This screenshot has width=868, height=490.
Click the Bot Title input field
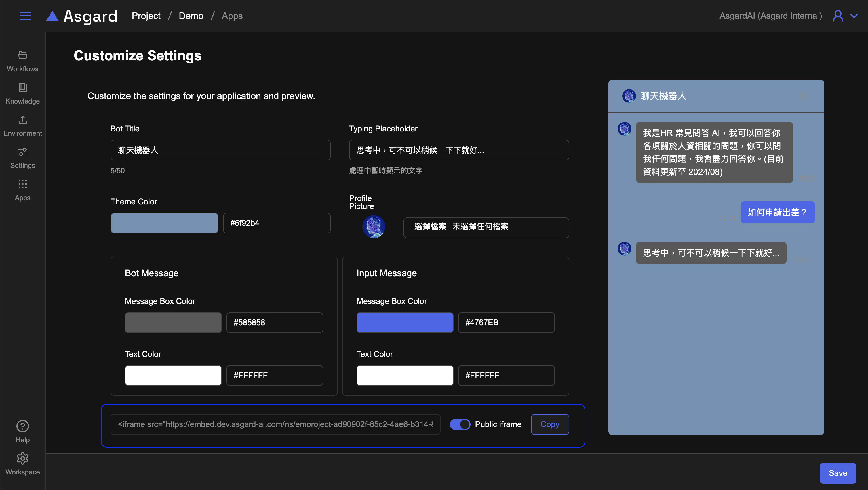click(x=220, y=150)
